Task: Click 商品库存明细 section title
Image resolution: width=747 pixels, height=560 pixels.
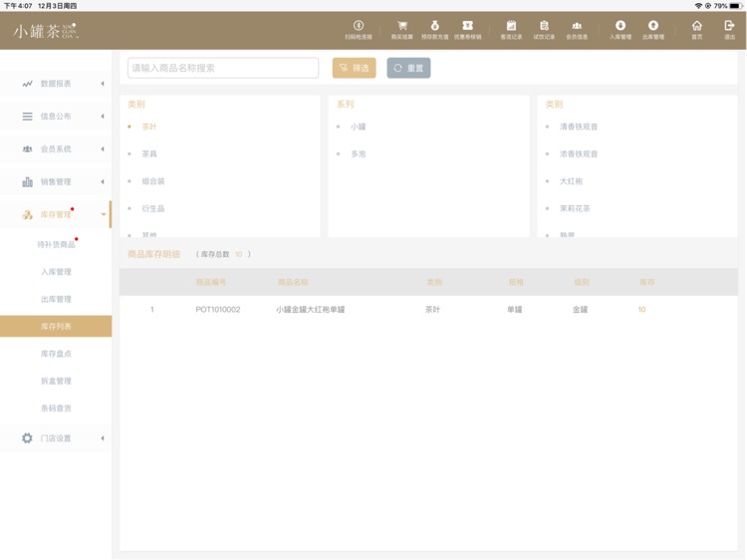Action: [153, 254]
